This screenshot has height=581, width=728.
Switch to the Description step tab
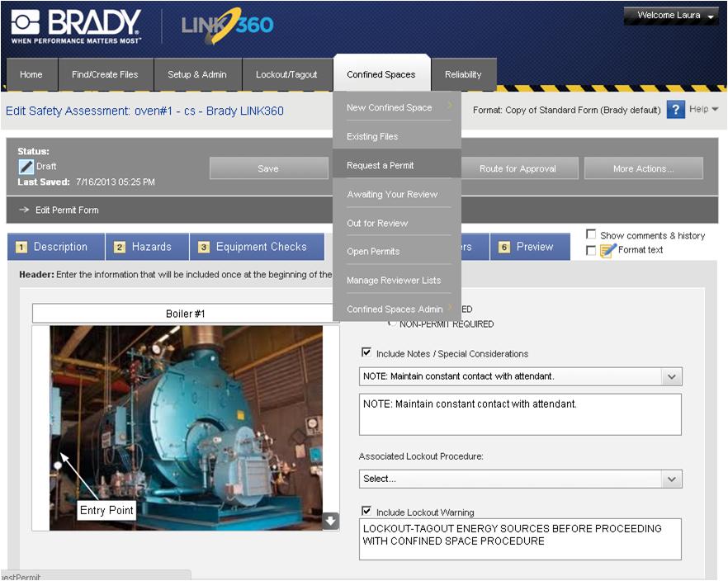click(x=56, y=247)
